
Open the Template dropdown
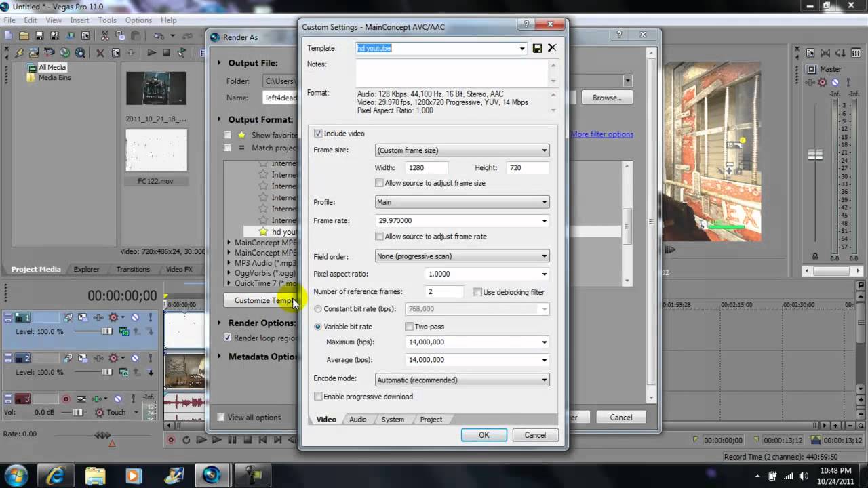[x=522, y=48]
